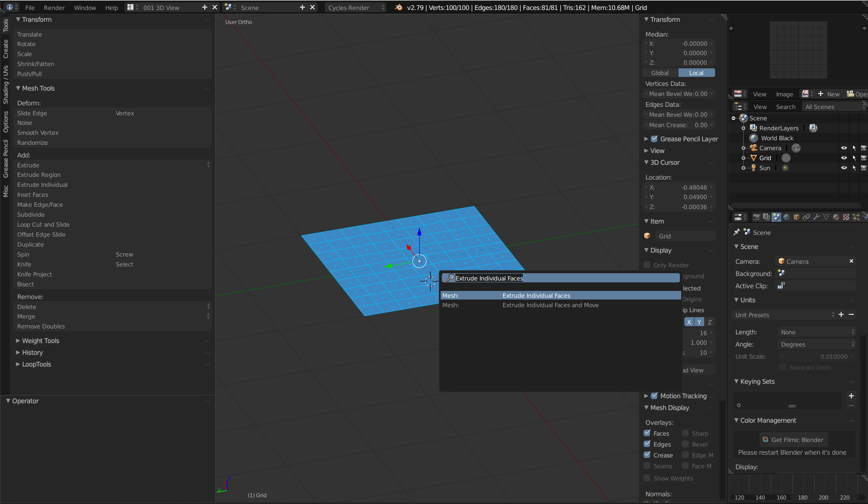868x504 pixels.
Task: Adjust the Mean Crease value field
Action: [x=678, y=125]
